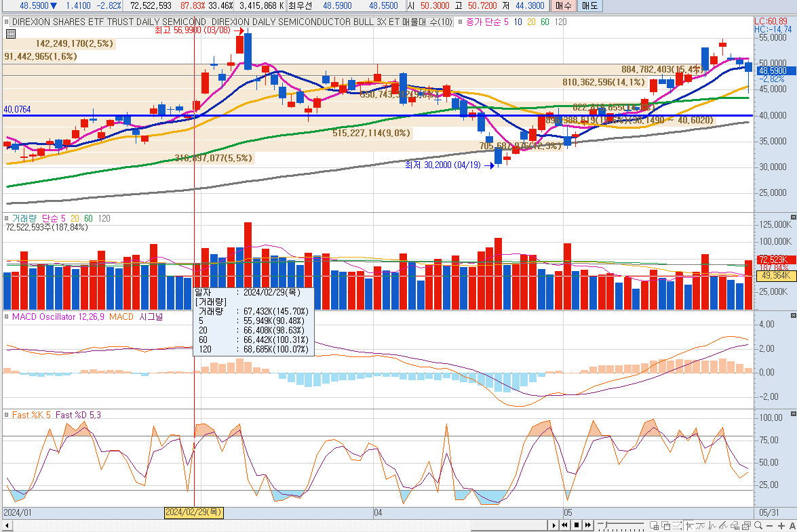The width and height of the screenshot is (797, 532).
Task: Click the line chart indicator icon
Action: tap(701, 525)
